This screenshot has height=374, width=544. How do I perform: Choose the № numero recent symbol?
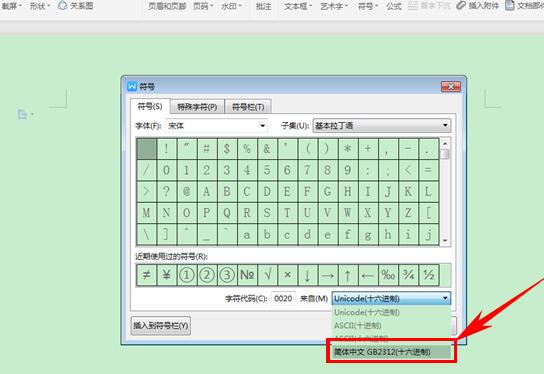[x=247, y=275]
